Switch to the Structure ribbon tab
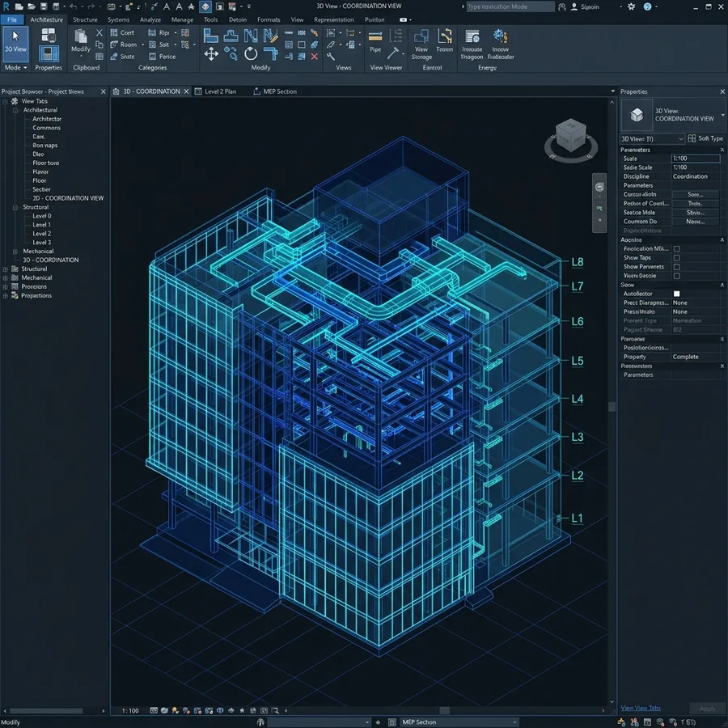Screen dimensions: 728x728 (85, 19)
